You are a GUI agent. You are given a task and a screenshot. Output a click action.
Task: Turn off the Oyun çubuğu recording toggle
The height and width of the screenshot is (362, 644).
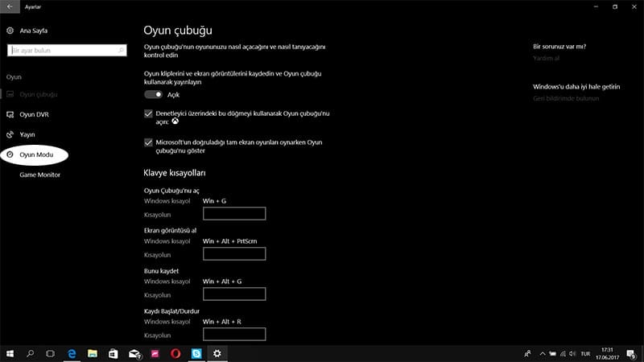153,94
